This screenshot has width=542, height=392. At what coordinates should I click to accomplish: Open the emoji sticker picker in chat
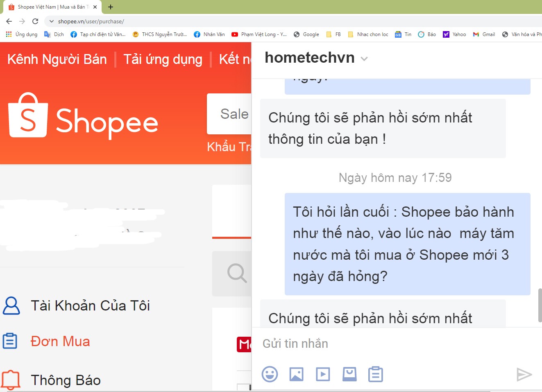click(270, 374)
